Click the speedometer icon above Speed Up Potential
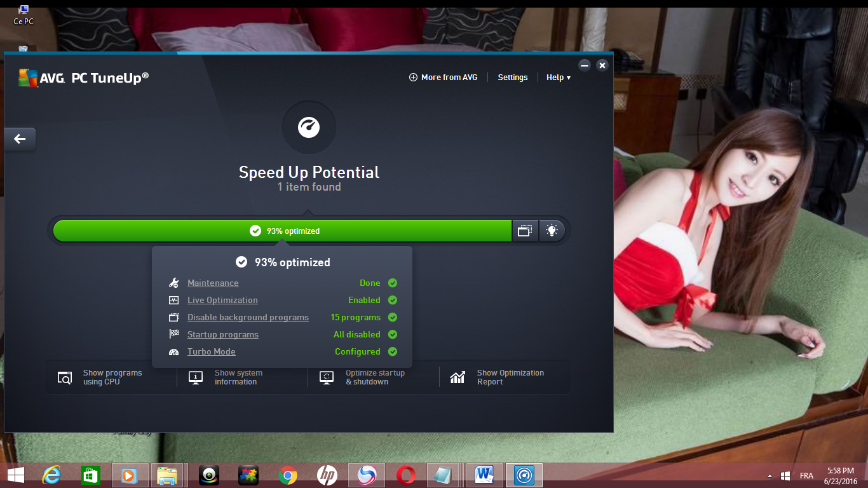 (309, 127)
